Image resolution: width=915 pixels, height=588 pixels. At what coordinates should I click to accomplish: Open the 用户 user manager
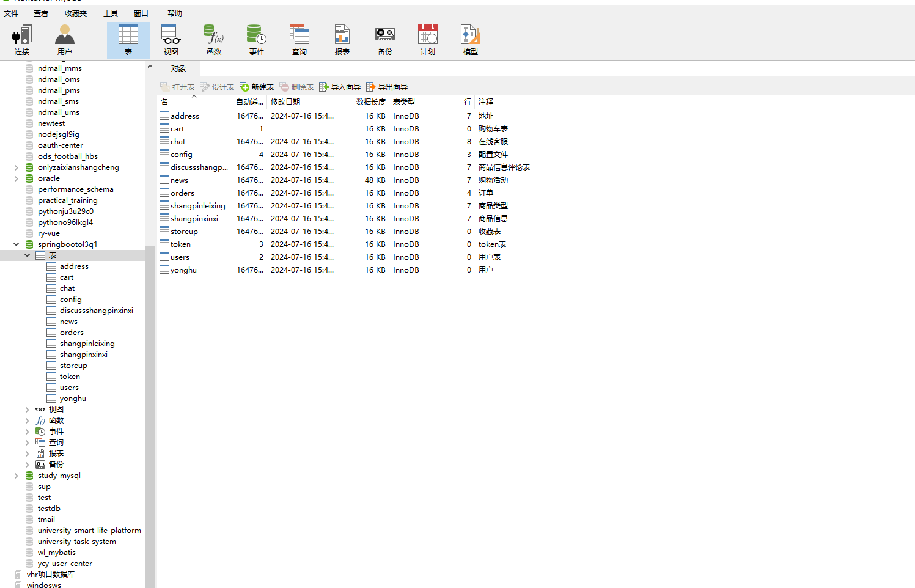pyautogui.click(x=64, y=40)
